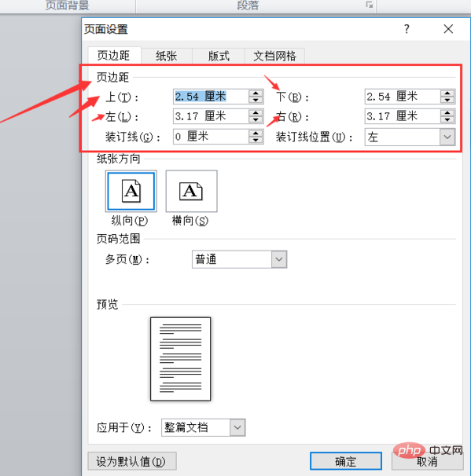Open the 应用于 dropdown showing 整篇文档
Image resolution: width=471 pixels, height=476 pixels.
click(x=204, y=427)
